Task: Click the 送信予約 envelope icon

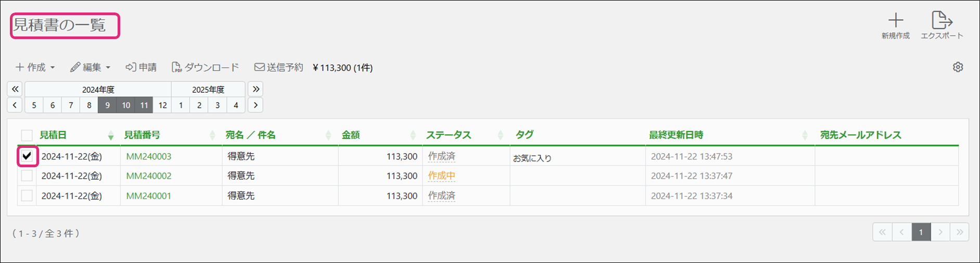Action: tap(259, 67)
